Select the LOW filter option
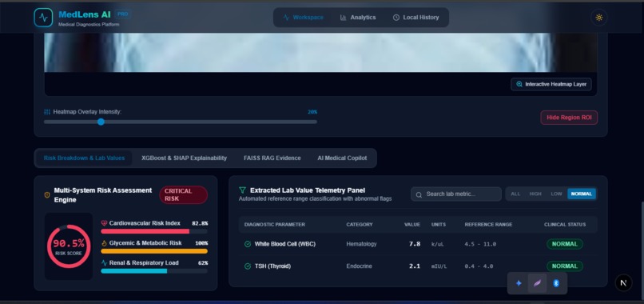 (x=556, y=194)
